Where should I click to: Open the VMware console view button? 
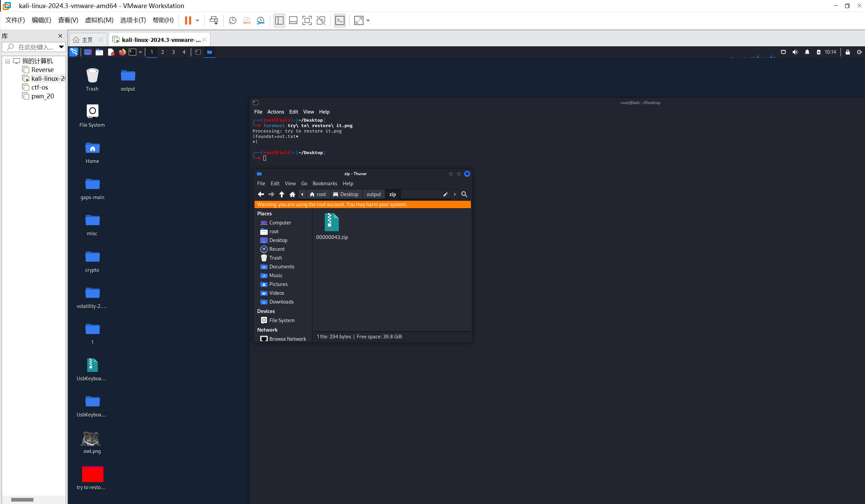340,20
